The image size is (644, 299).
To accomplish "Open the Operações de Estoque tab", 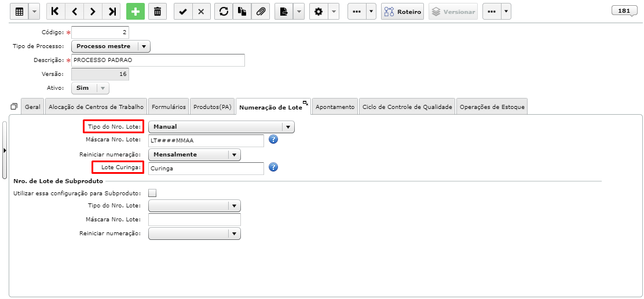I will [492, 107].
